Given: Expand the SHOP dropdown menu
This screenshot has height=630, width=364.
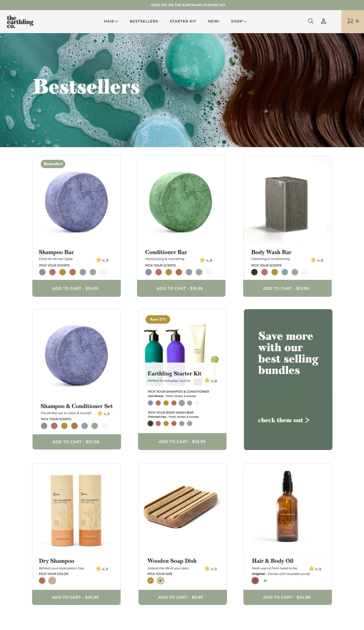Looking at the screenshot, I should (239, 21).
